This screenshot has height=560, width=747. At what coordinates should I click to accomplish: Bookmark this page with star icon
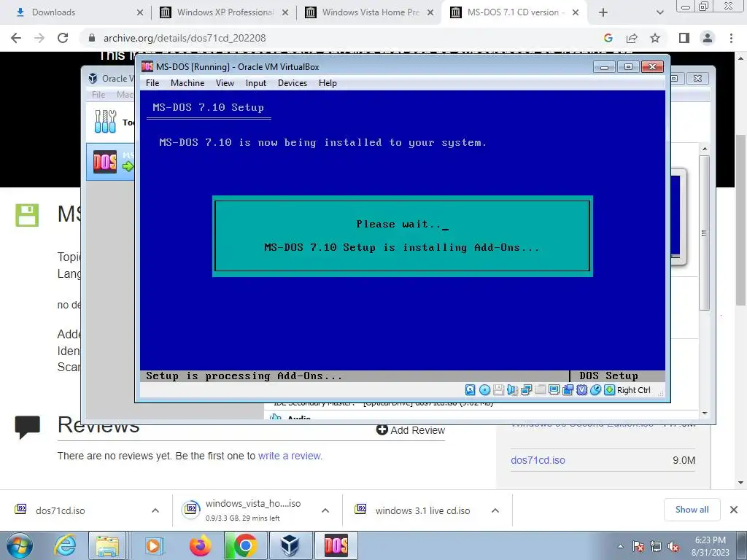[x=655, y=38]
